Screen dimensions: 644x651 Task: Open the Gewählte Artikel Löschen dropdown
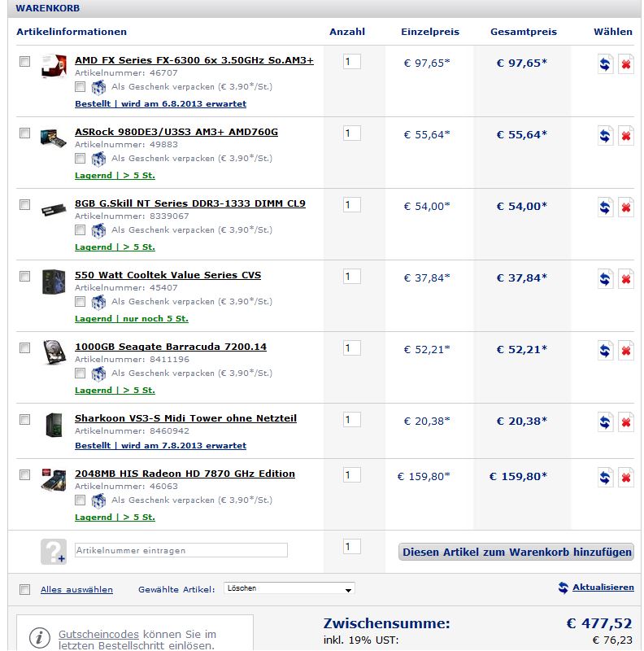pyautogui.click(x=289, y=588)
